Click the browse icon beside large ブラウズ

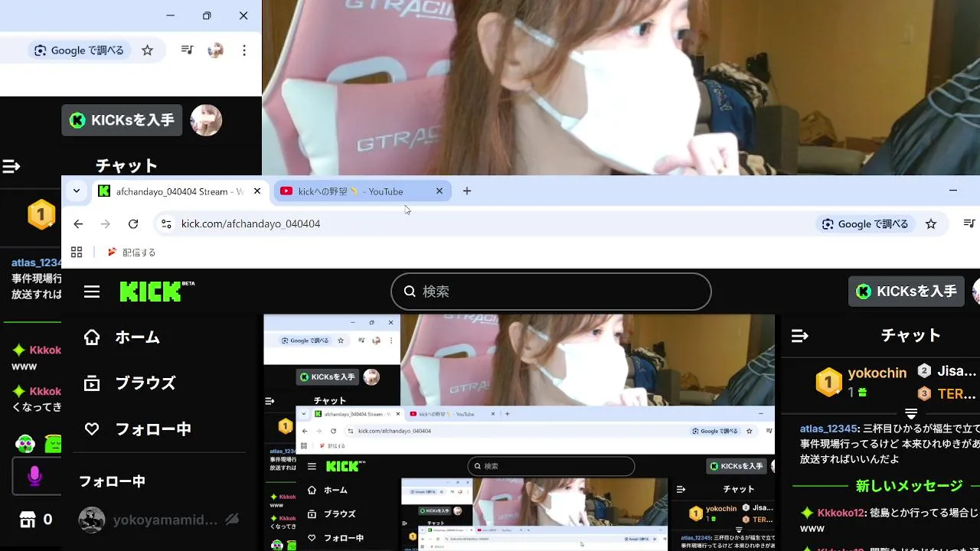(92, 383)
